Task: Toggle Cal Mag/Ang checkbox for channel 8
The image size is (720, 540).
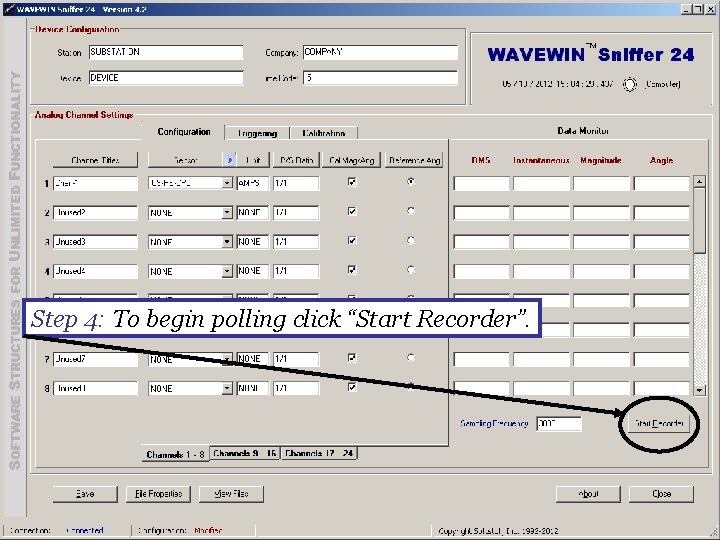Action: click(352, 387)
